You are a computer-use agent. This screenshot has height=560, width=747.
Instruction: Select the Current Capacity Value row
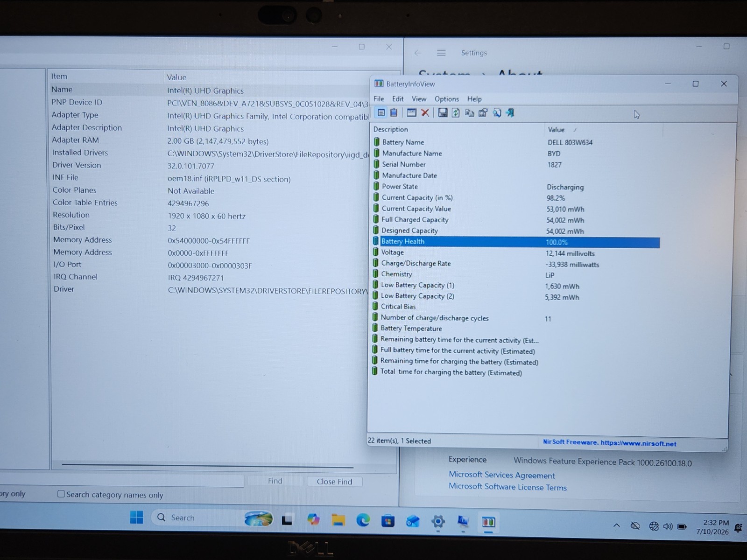coord(516,209)
